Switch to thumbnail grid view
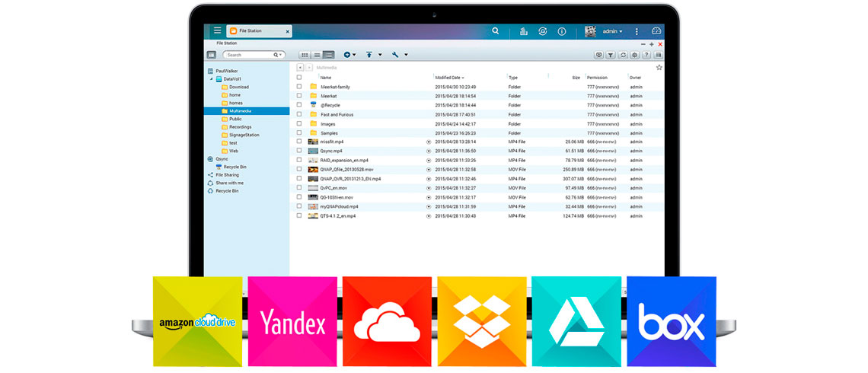Screen dimensions: 868x373 click(x=305, y=55)
